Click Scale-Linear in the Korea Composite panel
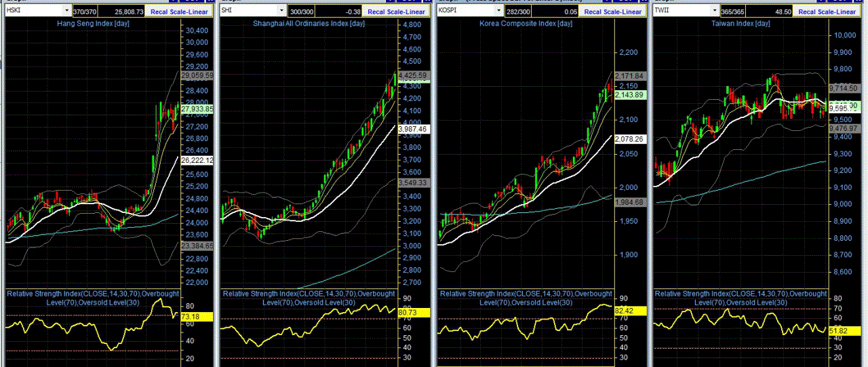Screen dimensions: 868x367 pos(623,12)
